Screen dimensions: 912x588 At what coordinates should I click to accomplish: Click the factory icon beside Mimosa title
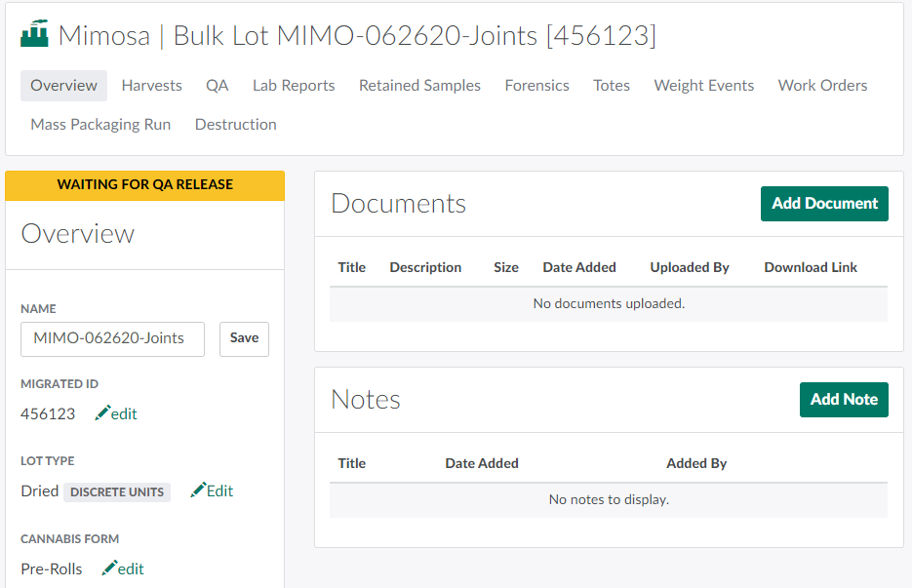(35, 35)
